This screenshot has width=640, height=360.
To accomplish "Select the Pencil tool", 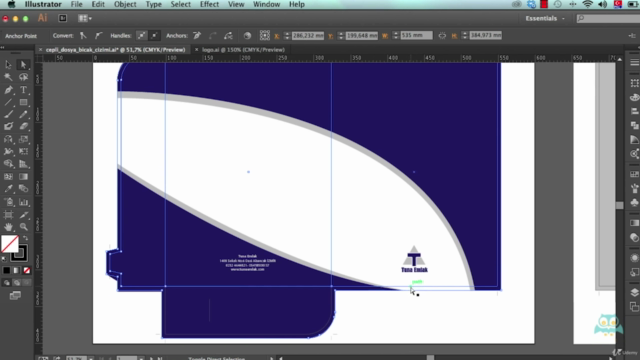I will pyautogui.click(x=23, y=115).
